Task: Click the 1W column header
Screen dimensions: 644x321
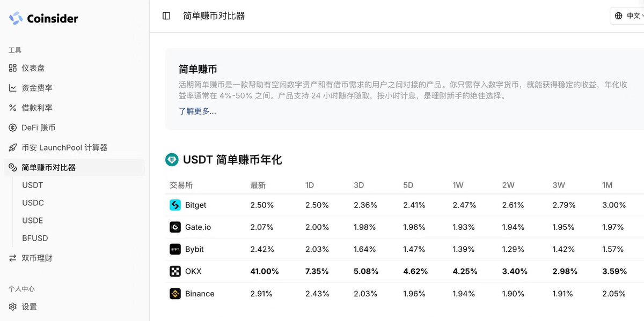Action: click(x=458, y=185)
